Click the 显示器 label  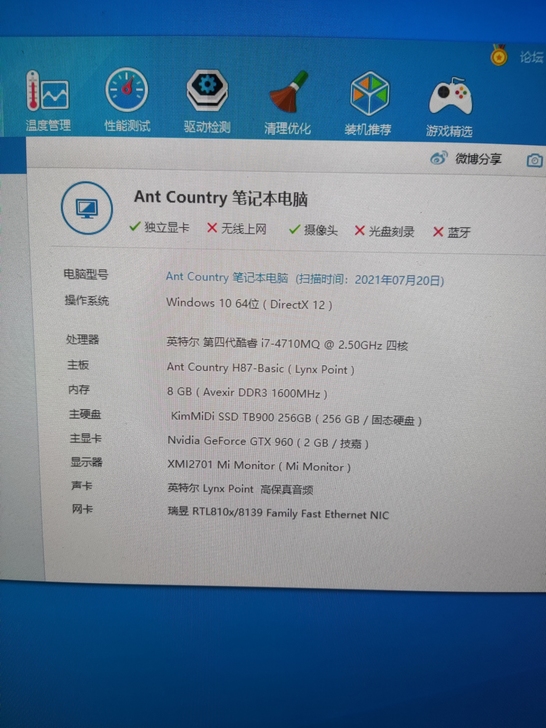coord(86,462)
